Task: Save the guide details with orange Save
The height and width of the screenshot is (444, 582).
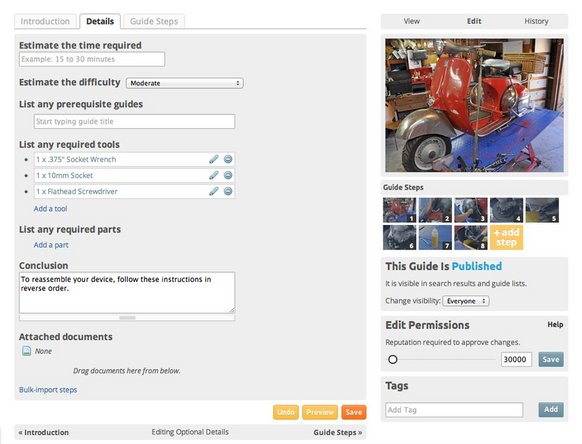Action: tap(354, 412)
